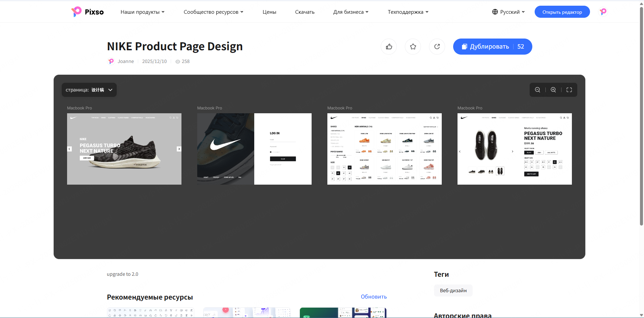Expand Наши продукты menu

(143, 12)
